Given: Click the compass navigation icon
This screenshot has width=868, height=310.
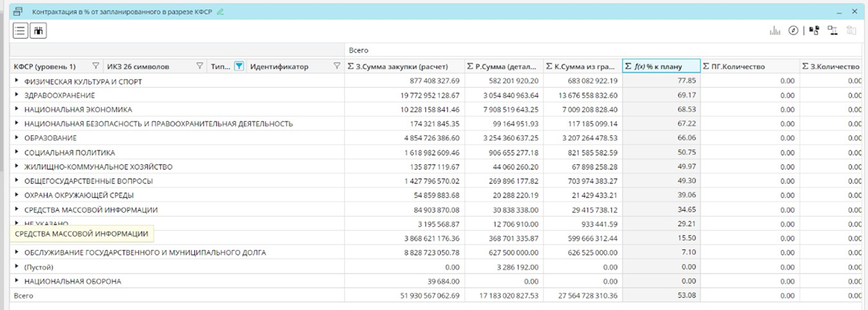Looking at the screenshot, I should [x=794, y=31].
